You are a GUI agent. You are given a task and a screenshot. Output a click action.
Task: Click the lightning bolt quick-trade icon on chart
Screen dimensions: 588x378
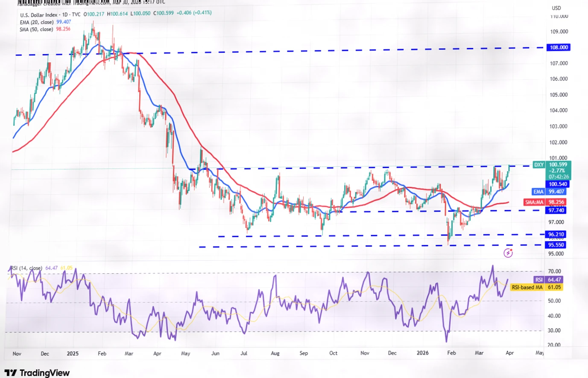(x=507, y=253)
